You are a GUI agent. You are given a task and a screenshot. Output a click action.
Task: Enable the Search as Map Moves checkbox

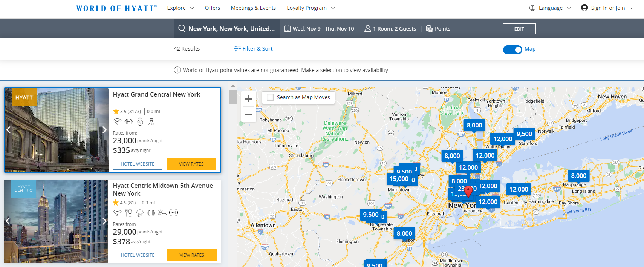point(270,97)
